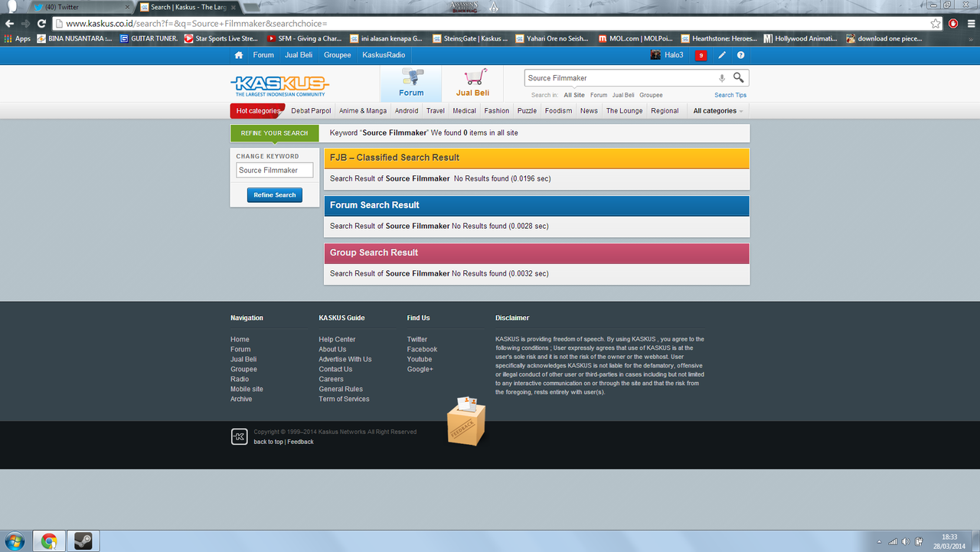980x552 pixels.
Task: Click the network signal tray icon
Action: pyautogui.click(x=892, y=541)
